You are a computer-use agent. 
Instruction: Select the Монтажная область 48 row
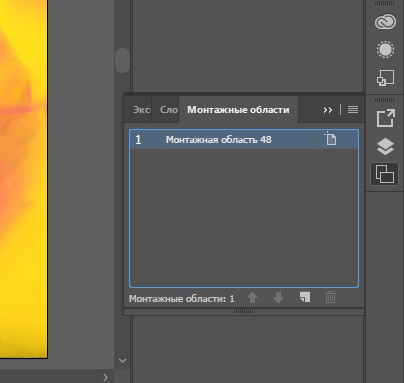point(244,139)
